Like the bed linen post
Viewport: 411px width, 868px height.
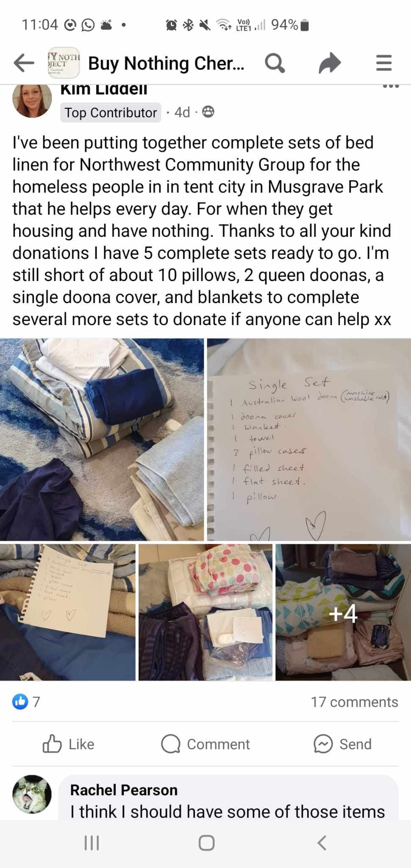pyautogui.click(x=69, y=744)
